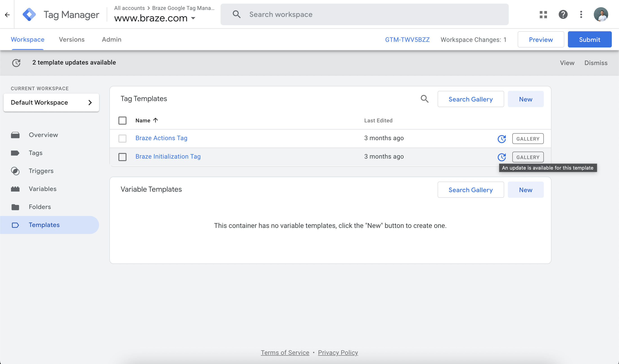Click Search Gallery for Tag Templates
Screen dimensions: 619x364
click(x=470, y=99)
